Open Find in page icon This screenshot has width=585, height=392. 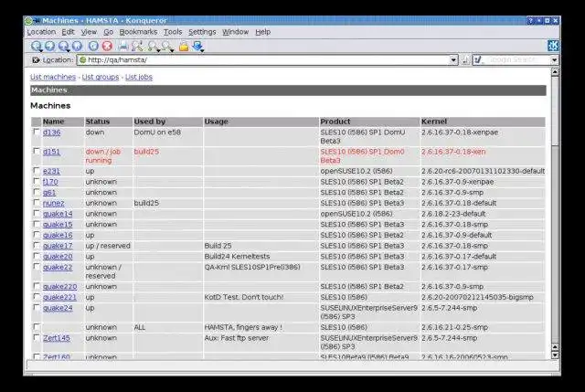click(137, 47)
